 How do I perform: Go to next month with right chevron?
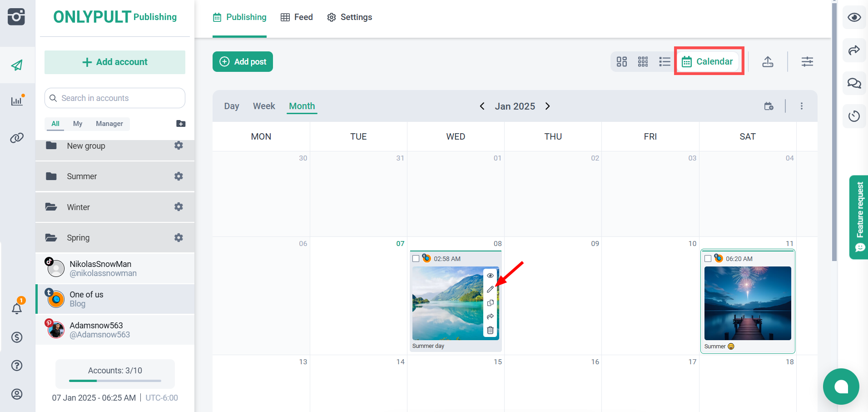(x=548, y=106)
